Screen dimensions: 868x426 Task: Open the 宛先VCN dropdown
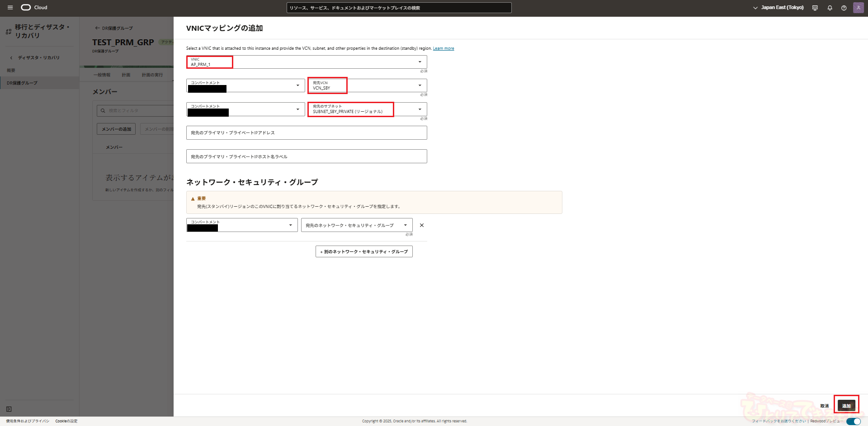[367, 85]
